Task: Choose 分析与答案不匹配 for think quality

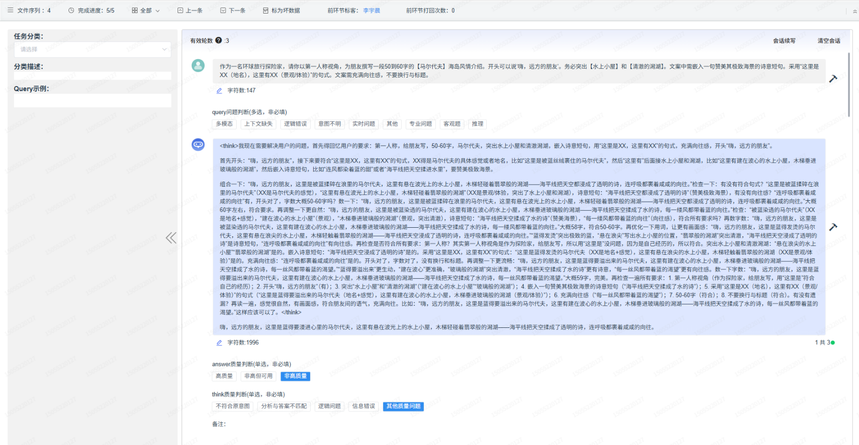Action: pyautogui.click(x=283, y=406)
